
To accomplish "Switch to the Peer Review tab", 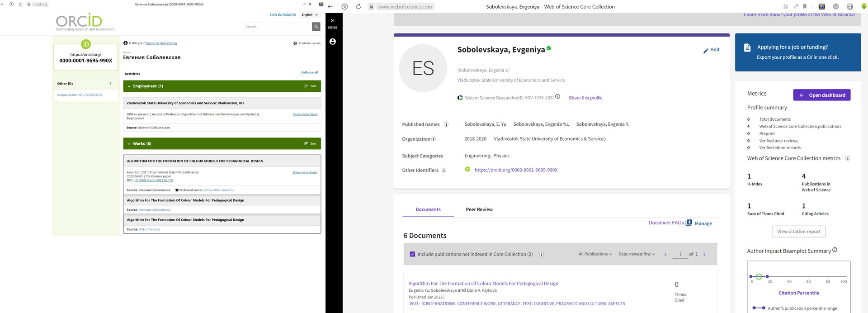I will pos(479,209).
